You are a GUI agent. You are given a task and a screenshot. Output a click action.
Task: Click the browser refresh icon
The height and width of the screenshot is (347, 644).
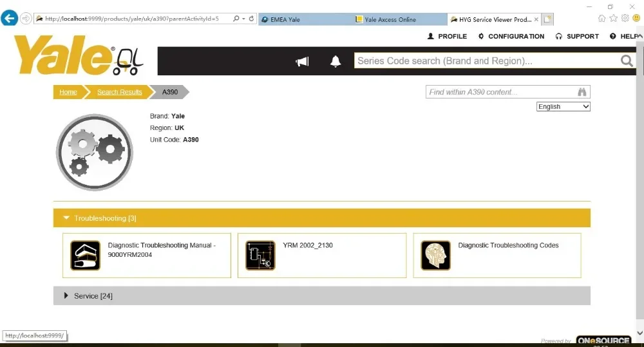[251, 19]
